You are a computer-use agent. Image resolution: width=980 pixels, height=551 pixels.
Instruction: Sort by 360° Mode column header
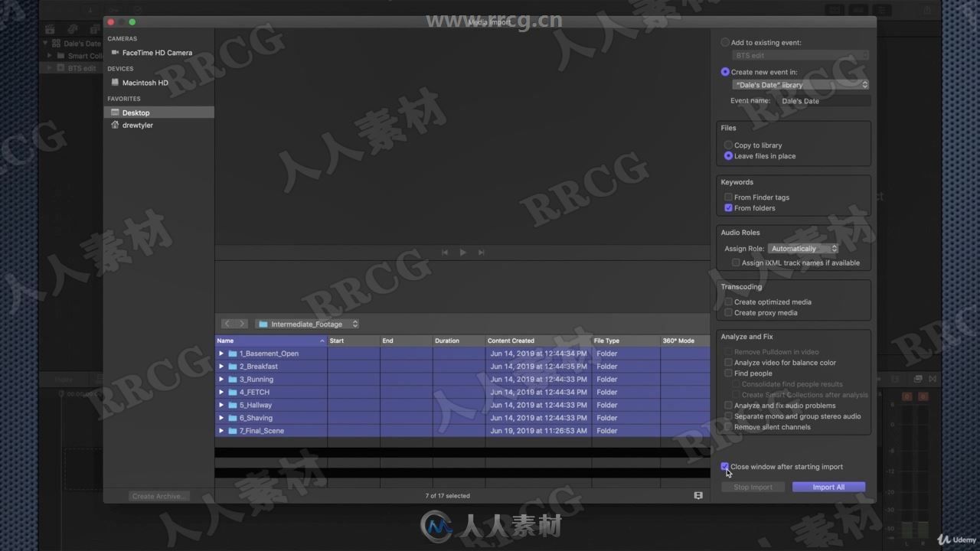[x=685, y=341]
